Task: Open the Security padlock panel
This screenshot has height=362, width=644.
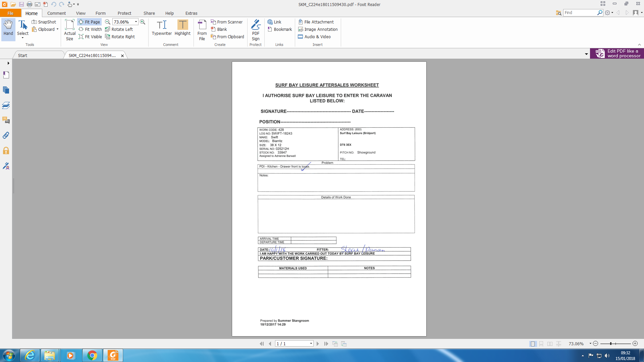Action: point(6,150)
